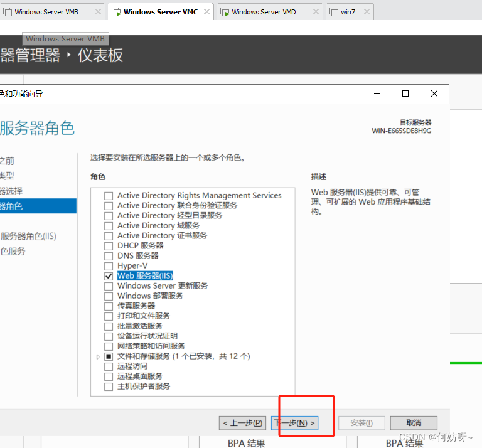The width and height of the screenshot is (482, 448).
Task: Uncheck the Web 服务器(IIS) role checkbox
Action: 109,276
